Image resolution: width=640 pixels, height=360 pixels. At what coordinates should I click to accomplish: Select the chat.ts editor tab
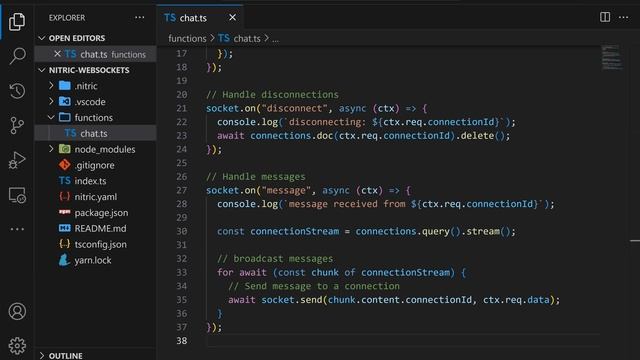(200, 18)
